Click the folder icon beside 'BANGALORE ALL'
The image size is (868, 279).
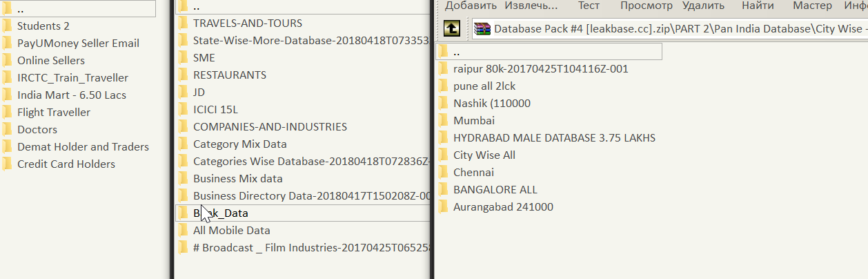(x=443, y=190)
